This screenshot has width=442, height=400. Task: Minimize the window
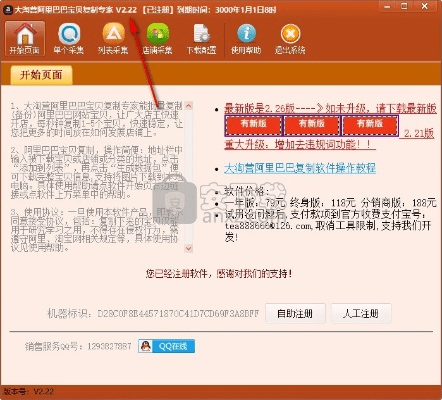pos(387,6)
